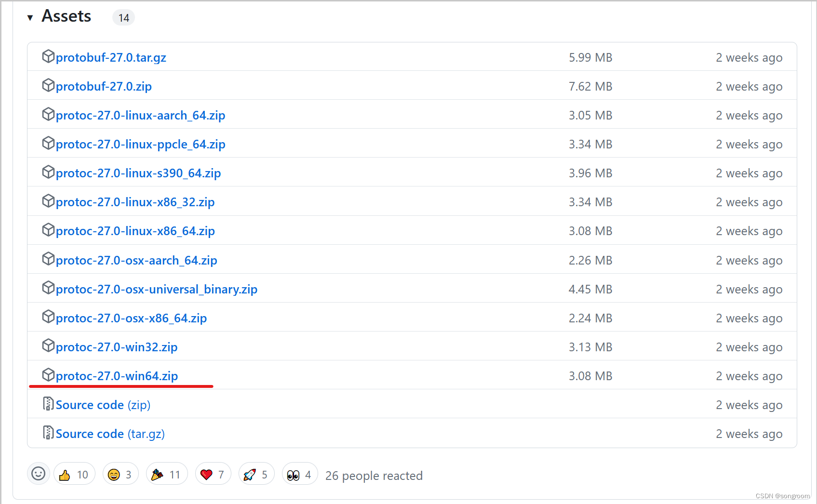Download protoc-27.0-linux-ppcle_64.zip
Image resolution: width=817 pixels, height=504 pixels.
[140, 145]
